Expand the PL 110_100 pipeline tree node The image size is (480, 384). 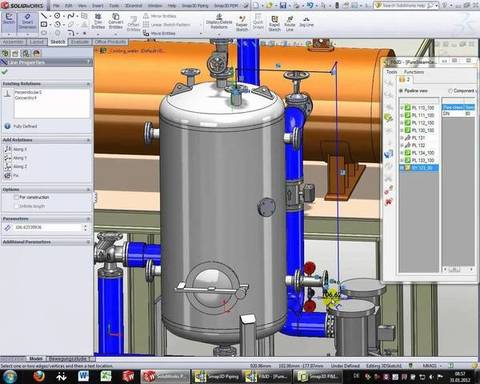402,108
